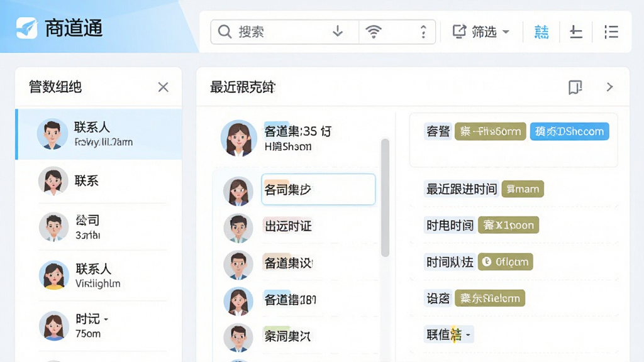Select the highlighted 联系人 contact row

[x=99, y=134]
